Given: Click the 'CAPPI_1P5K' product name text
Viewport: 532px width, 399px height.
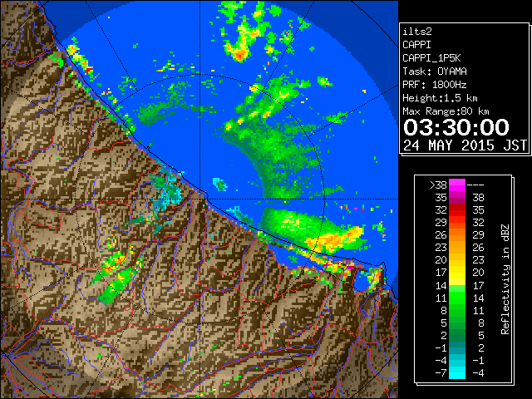Looking at the screenshot, I should click(431, 58).
